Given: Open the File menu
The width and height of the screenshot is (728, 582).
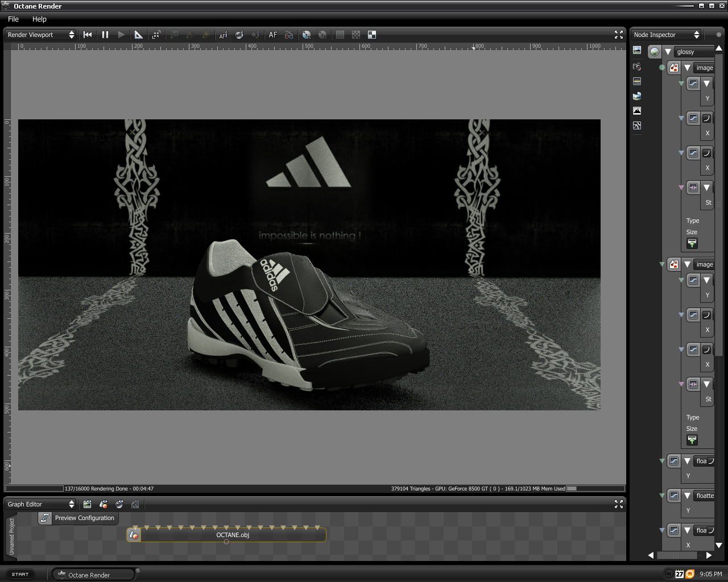Looking at the screenshot, I should coord(14,19).
